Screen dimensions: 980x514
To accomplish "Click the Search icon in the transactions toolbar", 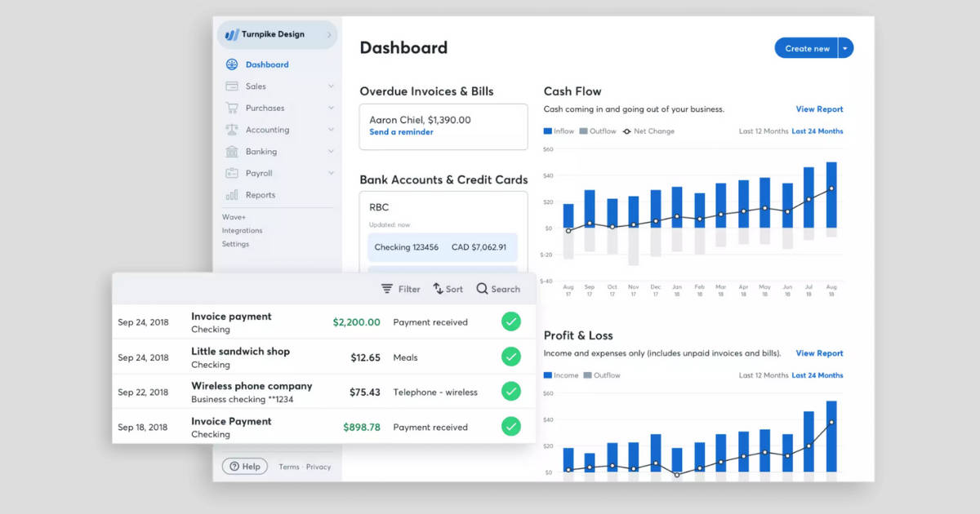I will [482, 288].
